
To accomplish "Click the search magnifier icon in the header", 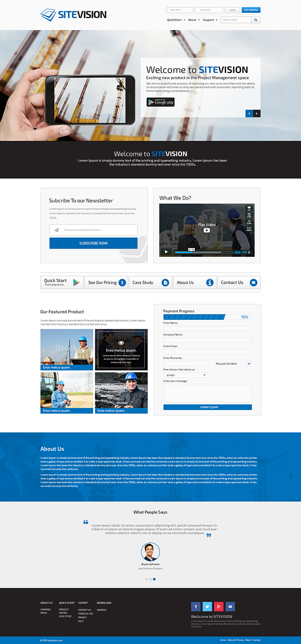I will click(256, 20).
